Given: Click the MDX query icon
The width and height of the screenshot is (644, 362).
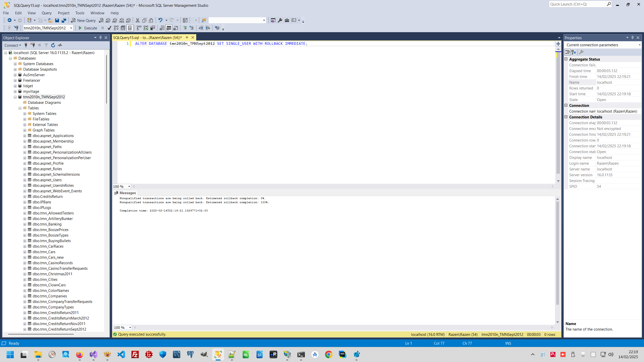Looking at the screenshot, I should (108, 20).
